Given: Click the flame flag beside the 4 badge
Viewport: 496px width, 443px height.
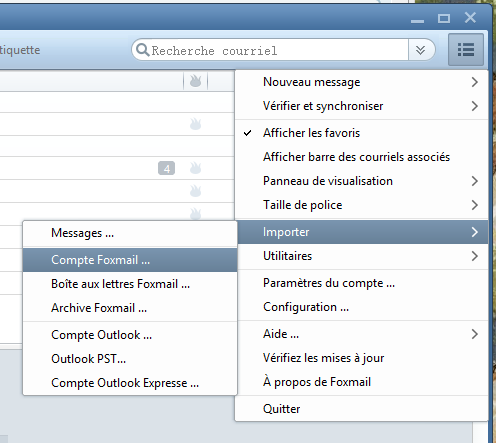Looking at the screenshot, I should pyautogui.click(x=195, y=168).
